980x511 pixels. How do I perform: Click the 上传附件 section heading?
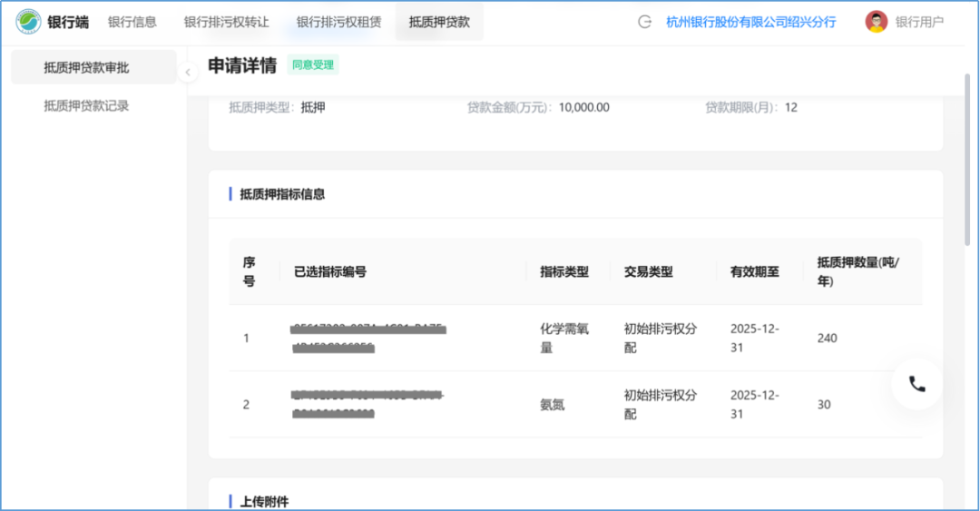point(264,502)
